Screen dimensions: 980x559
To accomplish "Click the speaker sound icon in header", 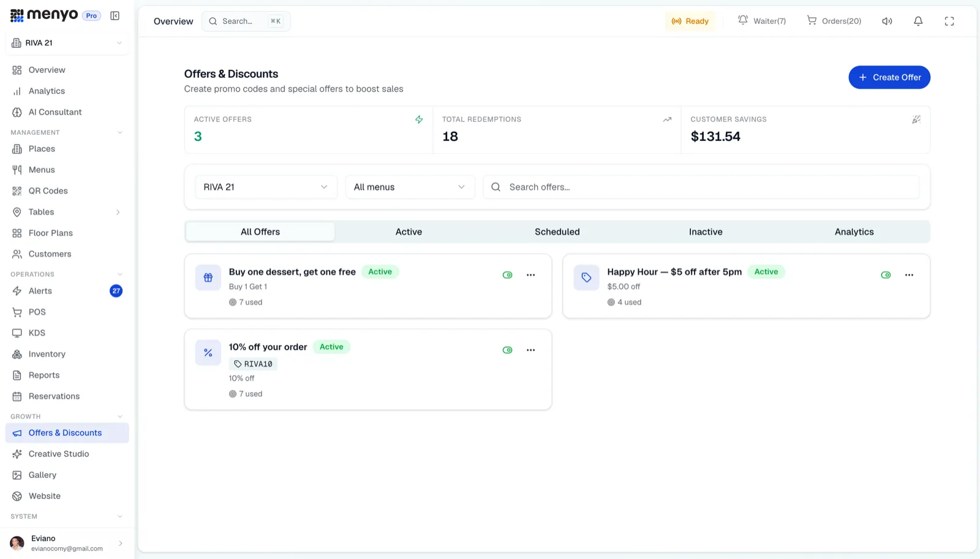I will (x=887, y=21).
